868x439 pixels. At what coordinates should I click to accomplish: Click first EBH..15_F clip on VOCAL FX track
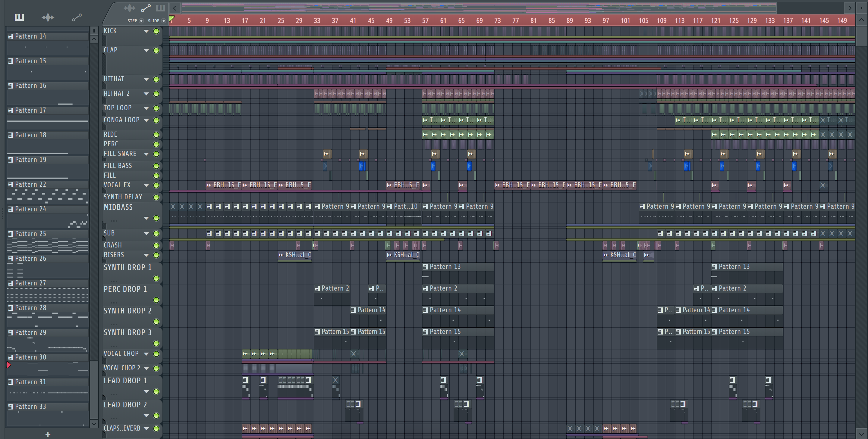pos(223,185)
